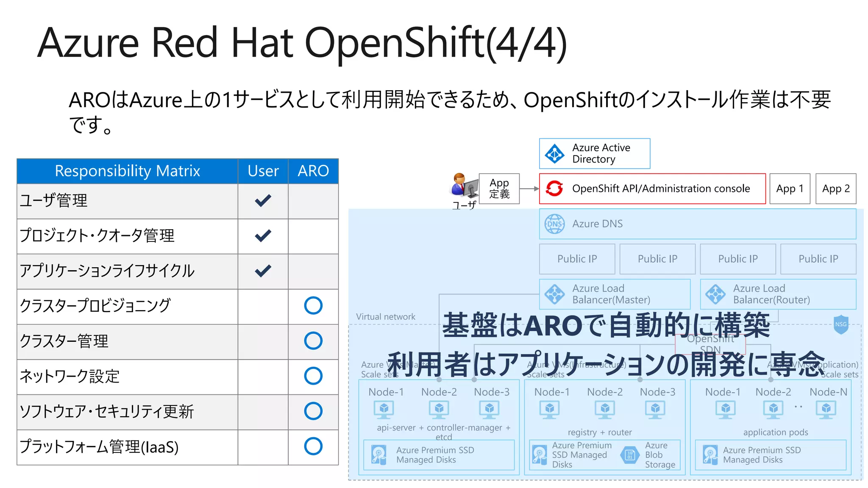The width and height of the screenshot is (868, 488).
Task: Click the ネットワーク設定 row label
Action: 70,376
